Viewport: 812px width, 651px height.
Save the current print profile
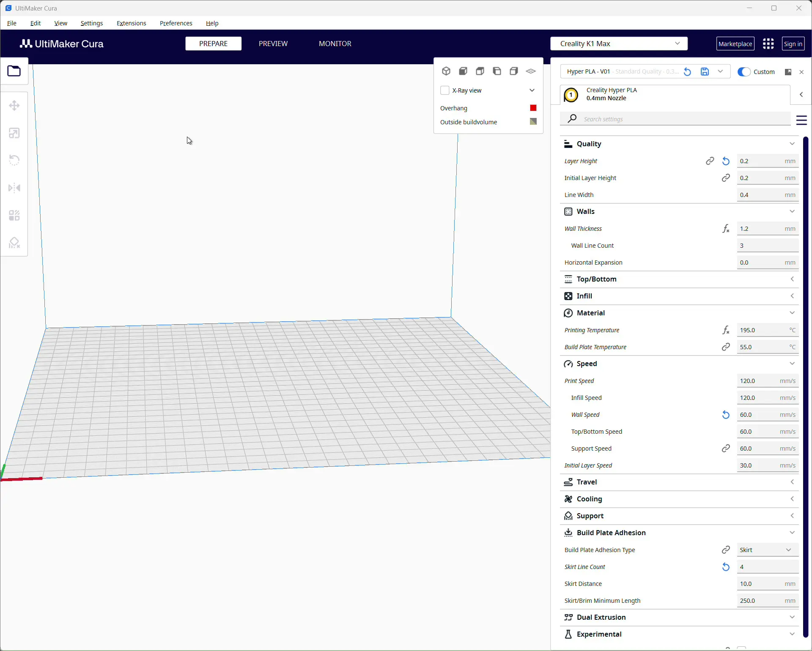coord(704,71)
